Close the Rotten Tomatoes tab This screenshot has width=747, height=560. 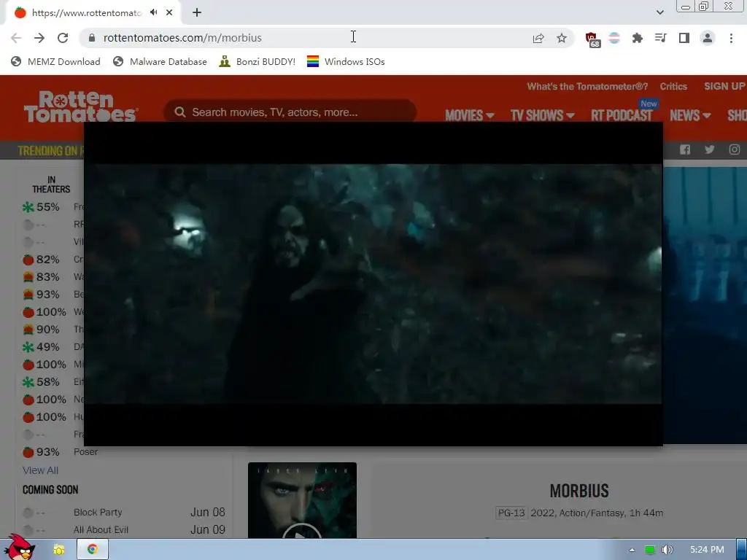[169, 12]
